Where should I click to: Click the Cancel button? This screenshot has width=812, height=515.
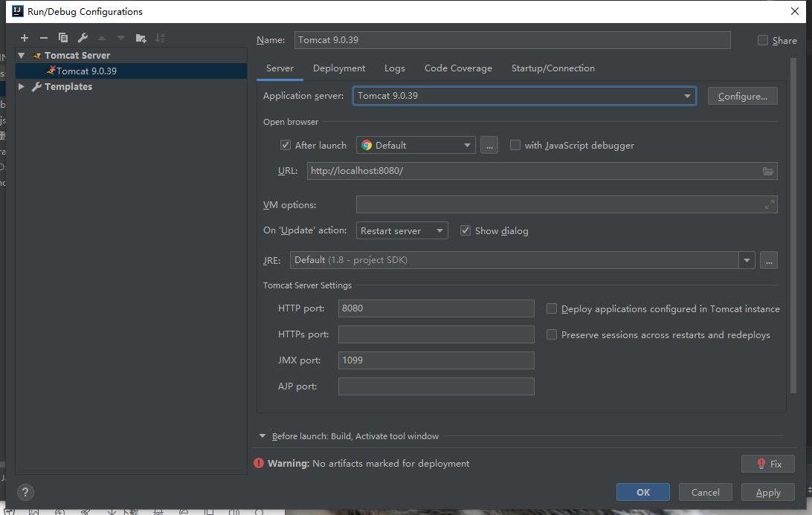(x=706, y=492)
